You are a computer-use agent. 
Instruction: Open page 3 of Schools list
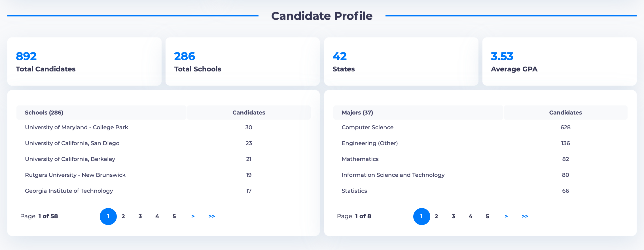pos(140,216)
